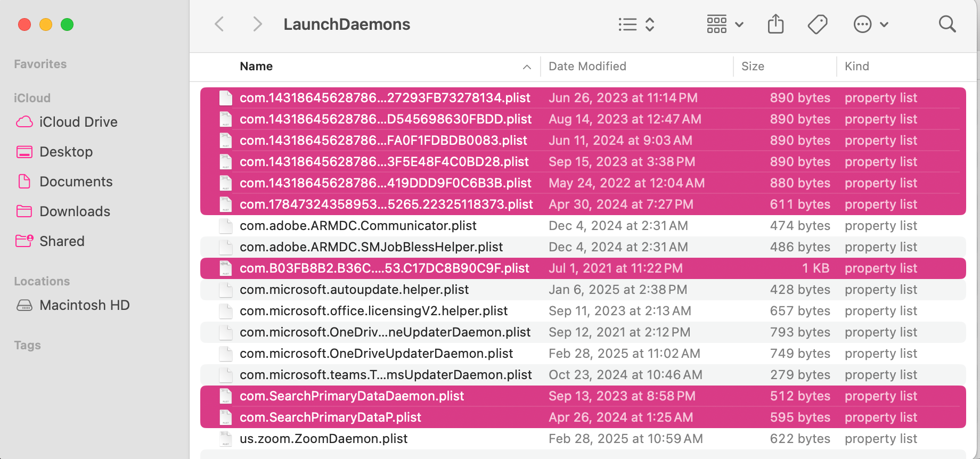Open the Shared folder in sidebar
The image size is (980, 459).
62,241
